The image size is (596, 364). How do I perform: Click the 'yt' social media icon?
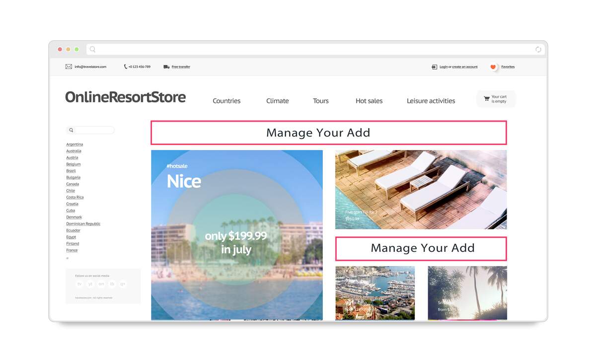tap(90, 284)
